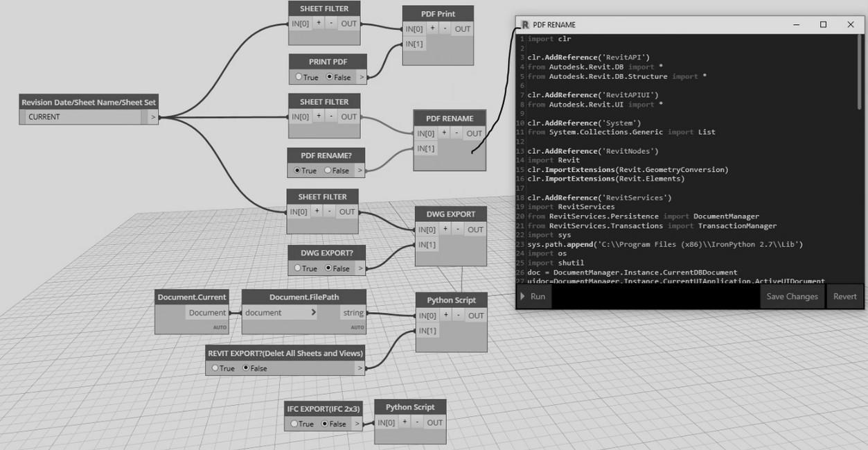Add input on PDF Print node with plus
This screenshot has width=868, height=450.
(432, 28)
